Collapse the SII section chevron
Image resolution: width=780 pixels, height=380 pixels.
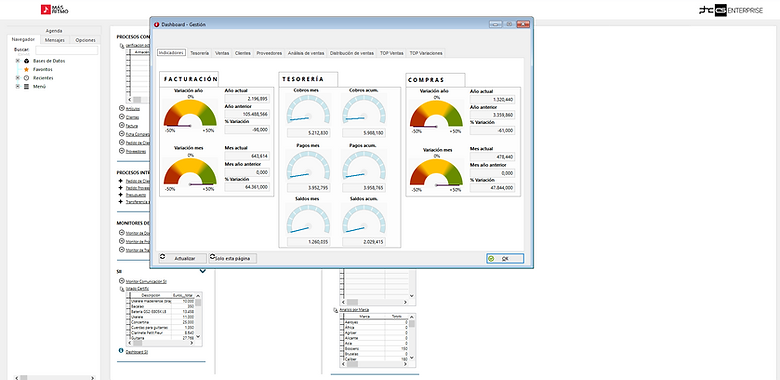point(202,271)
